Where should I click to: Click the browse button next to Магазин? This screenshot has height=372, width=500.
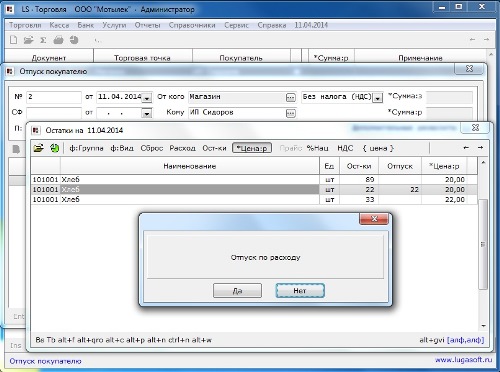(x=291, y=97)
